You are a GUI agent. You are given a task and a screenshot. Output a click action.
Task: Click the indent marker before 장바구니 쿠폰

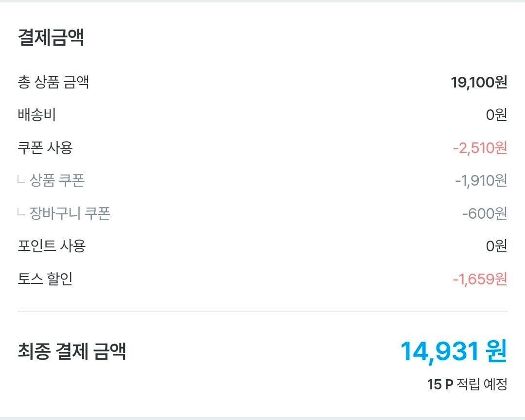21,213
